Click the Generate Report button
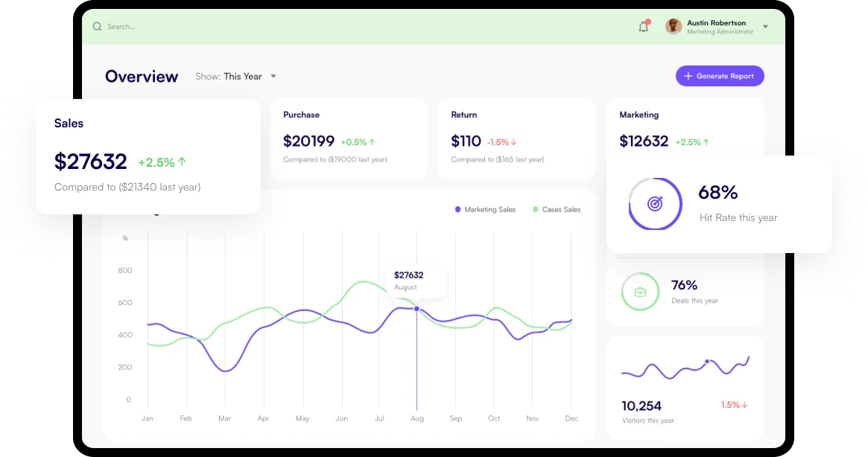Viewport: 868px width, 457px height. [x=720, y=76]
